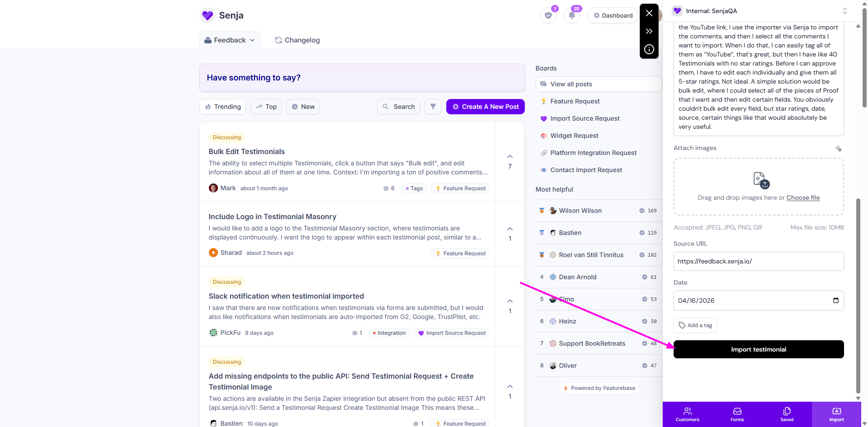Switch to the Changelog tab

click(x=297, y=40)
